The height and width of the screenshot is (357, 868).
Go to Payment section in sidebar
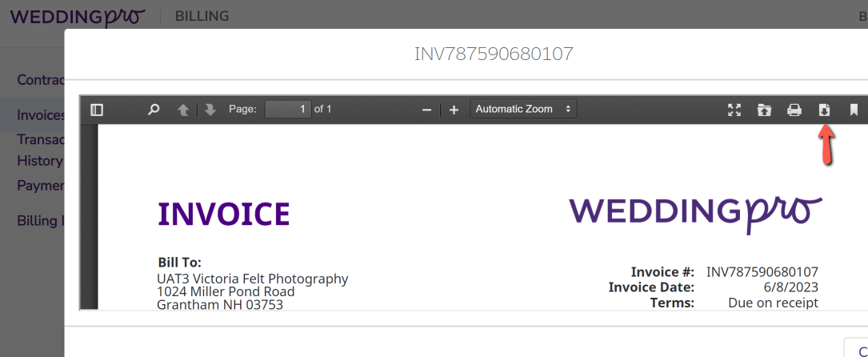(41, 185)
